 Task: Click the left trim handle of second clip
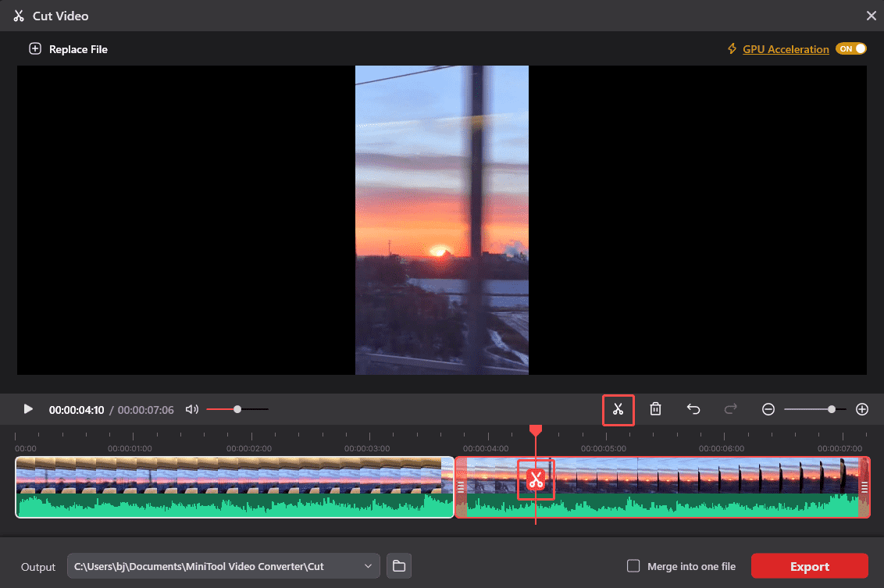pos(461,487)
